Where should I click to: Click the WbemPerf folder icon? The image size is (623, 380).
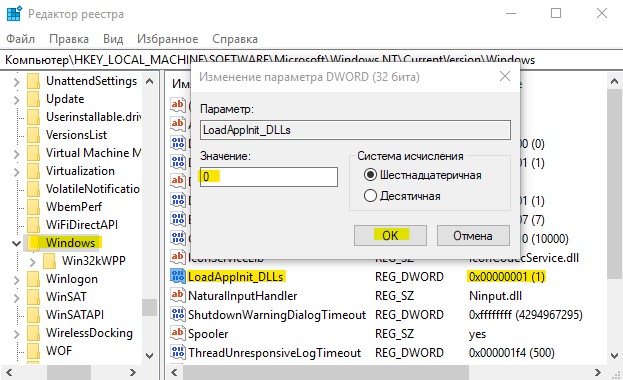coord(33,207)
